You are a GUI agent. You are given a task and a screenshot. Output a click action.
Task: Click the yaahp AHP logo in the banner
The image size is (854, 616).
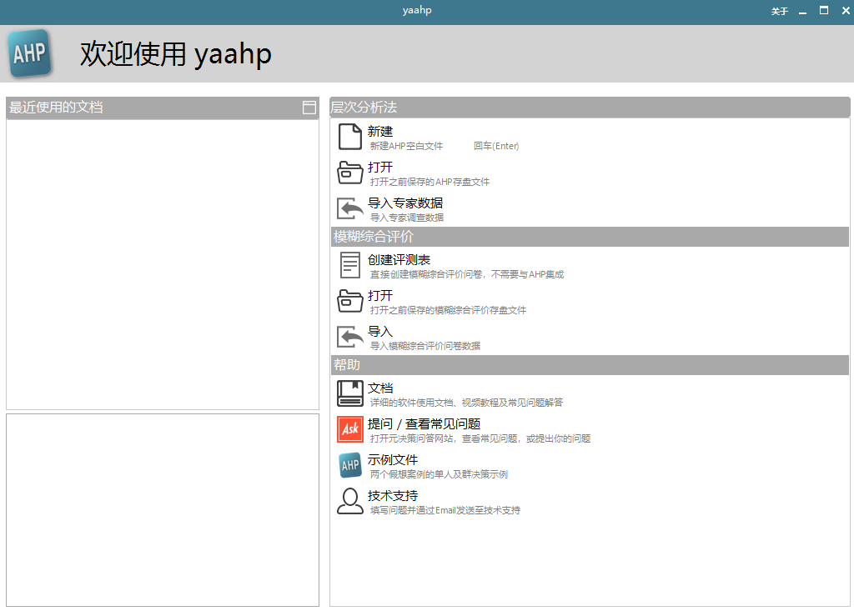pos(30,53)
